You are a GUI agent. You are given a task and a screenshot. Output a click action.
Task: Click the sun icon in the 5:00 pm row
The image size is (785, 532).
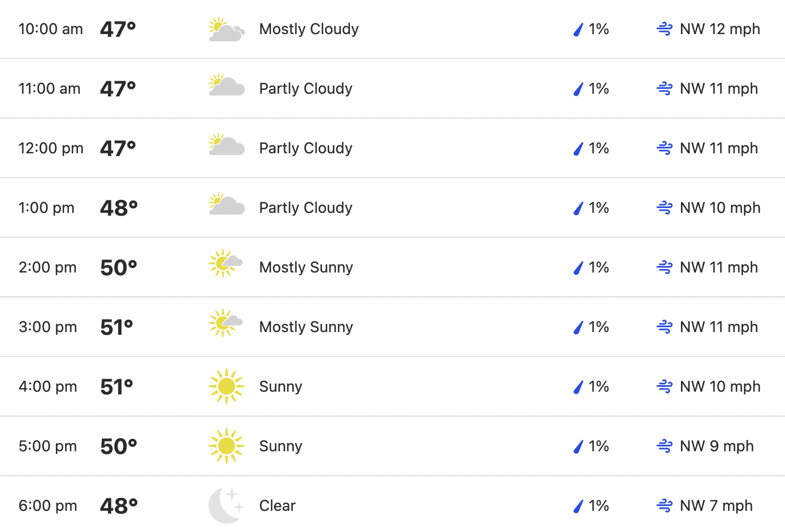[x=227, y=446]
